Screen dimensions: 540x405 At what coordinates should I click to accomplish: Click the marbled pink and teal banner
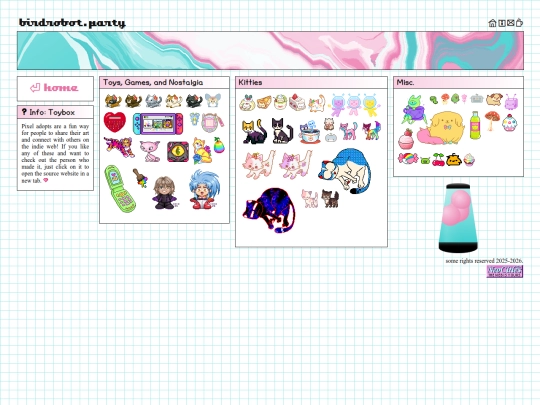[270, 51]
